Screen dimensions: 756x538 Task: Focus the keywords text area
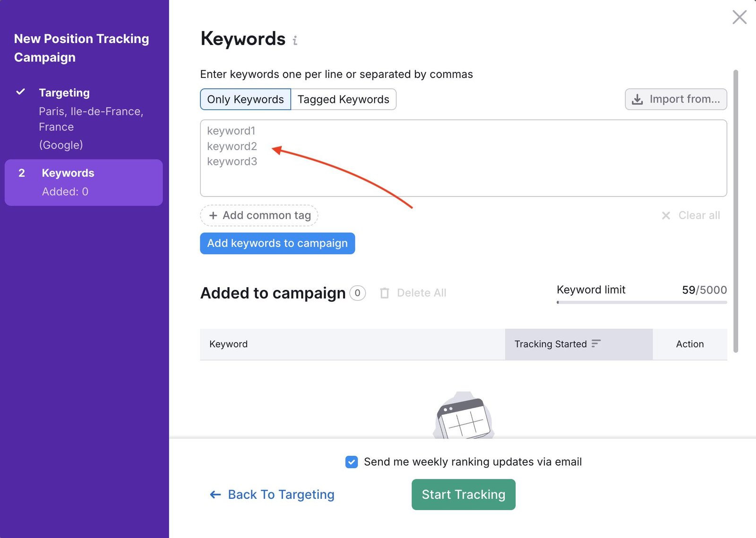pos(464,158)
